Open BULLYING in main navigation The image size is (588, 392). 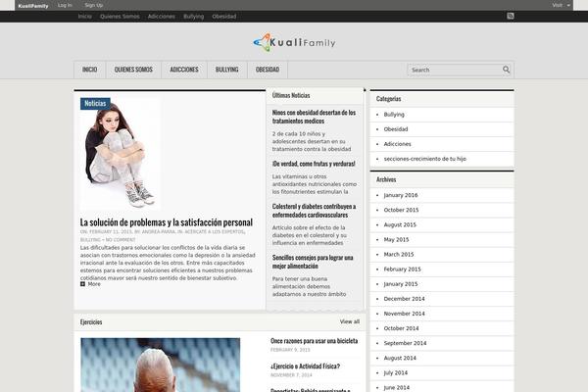tap(227, 70)
